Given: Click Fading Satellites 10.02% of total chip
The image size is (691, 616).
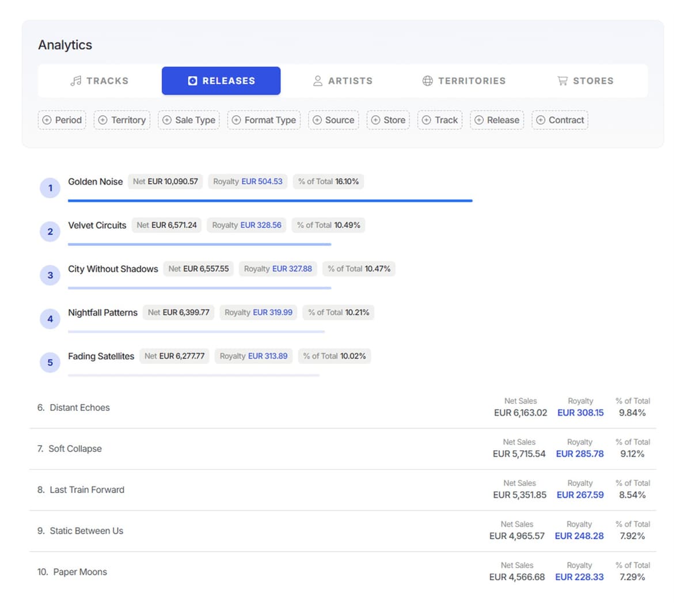Looking at the screenshot, I should [335, 356].
